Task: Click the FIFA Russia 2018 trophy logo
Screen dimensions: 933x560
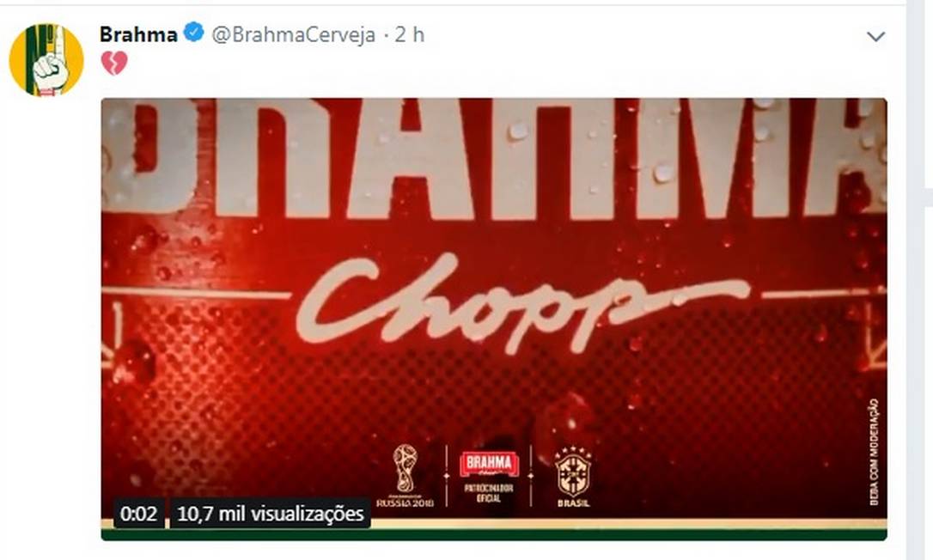Action: [406, 470]
